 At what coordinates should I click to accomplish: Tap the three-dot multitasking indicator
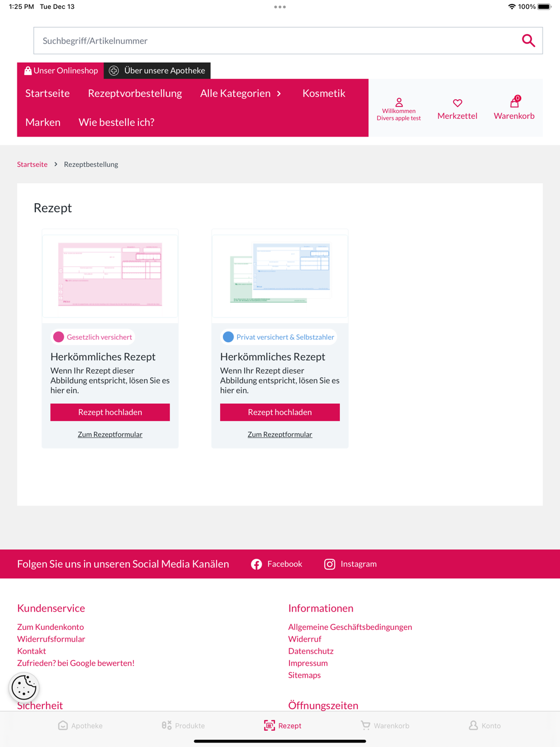[x=280, y=7]
